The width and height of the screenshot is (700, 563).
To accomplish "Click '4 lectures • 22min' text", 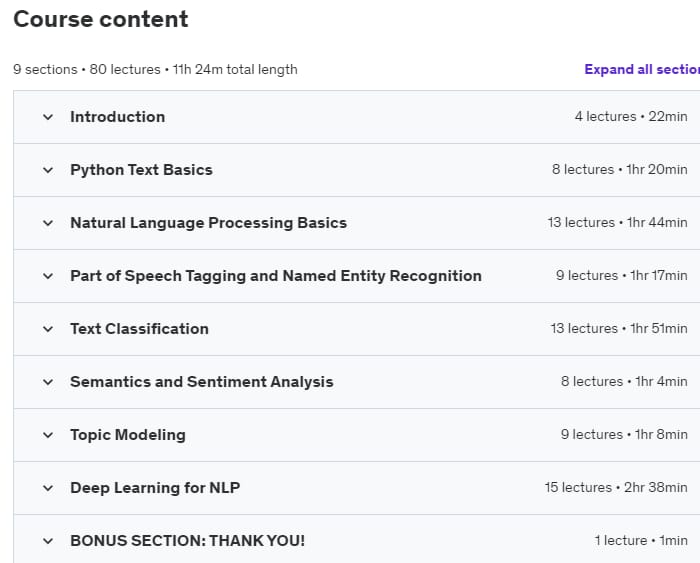I will point(631,117).
